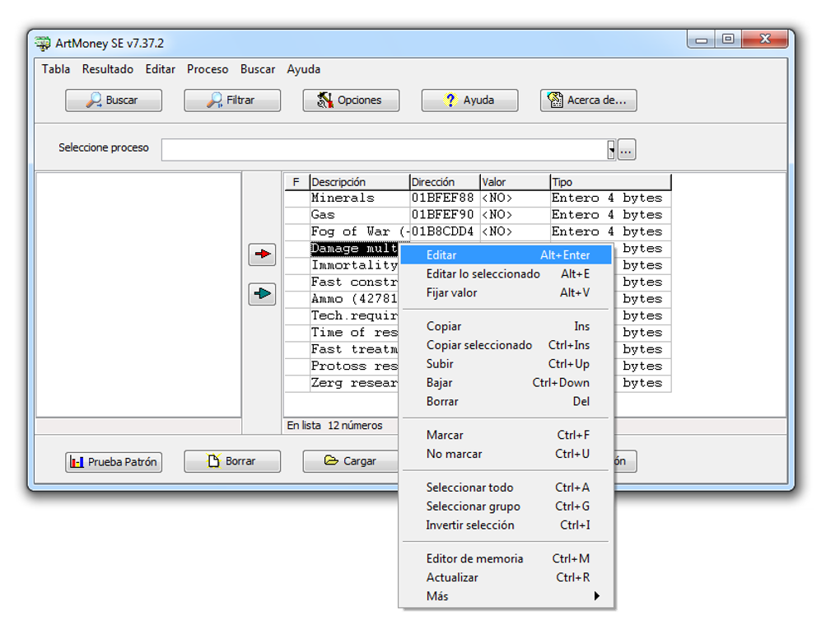Viewport: 840px width, 630px height.
Task: Click the Buscar magnifier toolbar button
Action: [114, 100]
